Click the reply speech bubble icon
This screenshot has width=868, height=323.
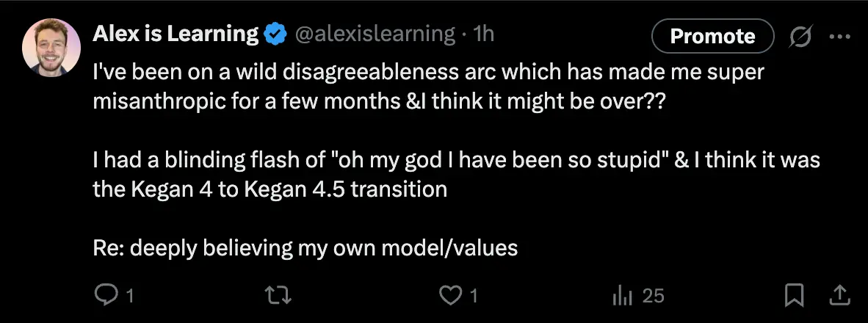106,295
